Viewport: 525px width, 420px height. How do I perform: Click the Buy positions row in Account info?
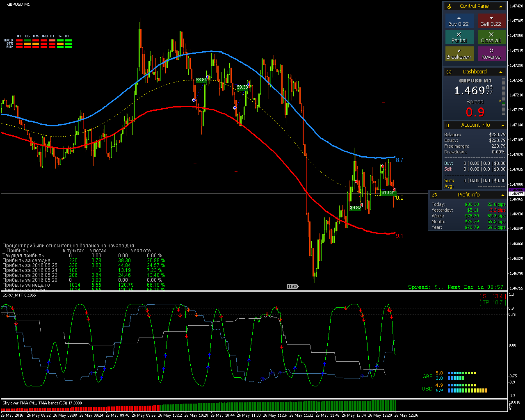click(x=475, y=163)
